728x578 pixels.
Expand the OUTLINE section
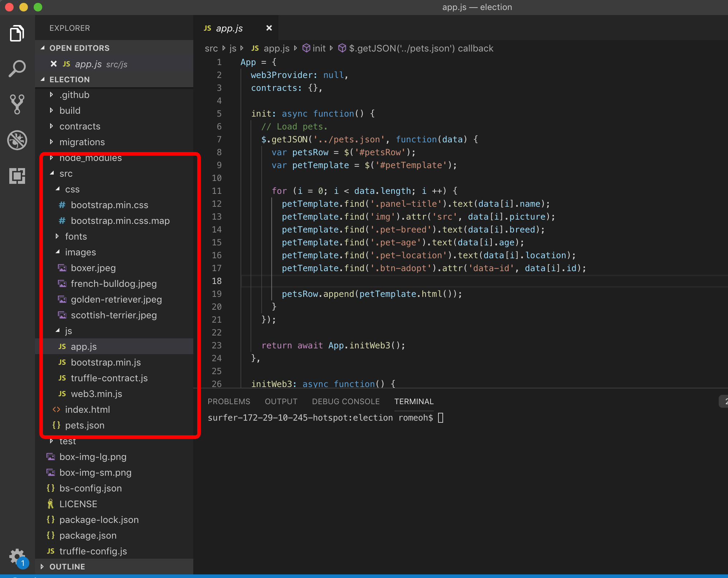click(67, 567)
